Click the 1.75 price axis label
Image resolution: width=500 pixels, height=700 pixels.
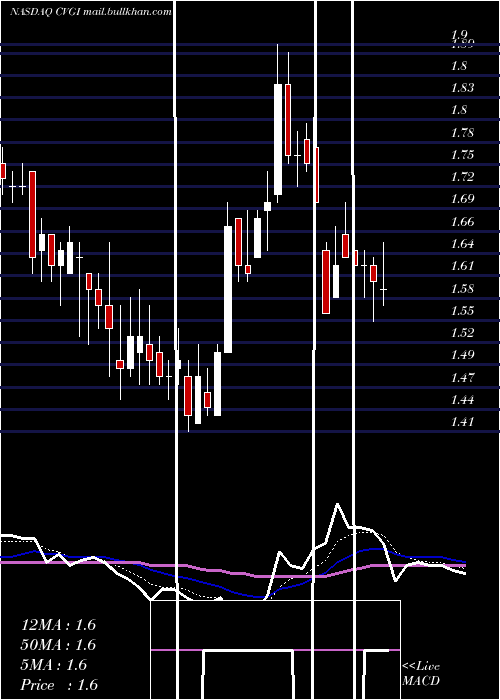click(x=462, y=155)
